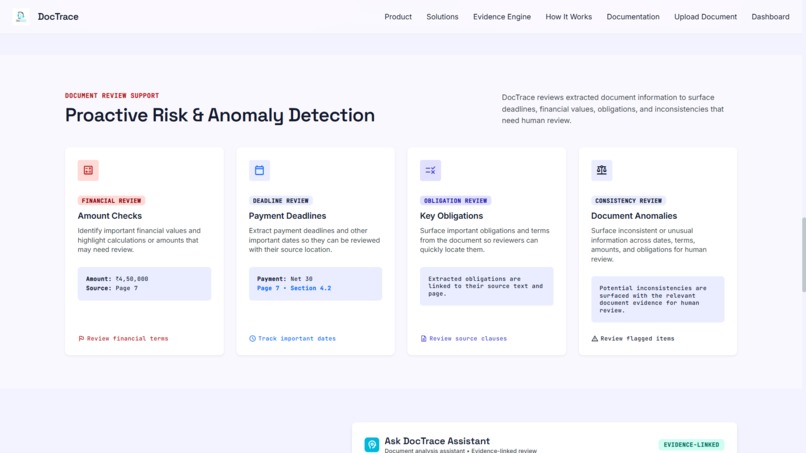Click the DocTrace brand name
Screen dimensions: 806x453
(x=58, y=16)
